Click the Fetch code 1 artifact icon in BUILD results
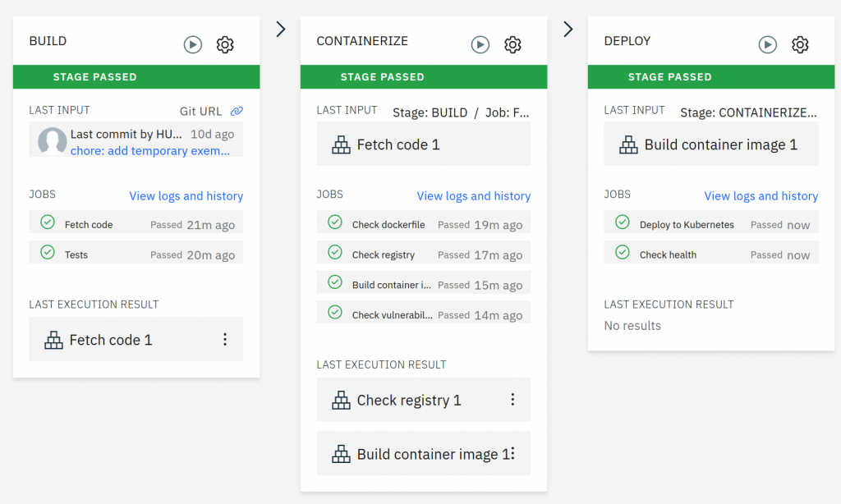The image size is (841, 504). tap(53, 340)
